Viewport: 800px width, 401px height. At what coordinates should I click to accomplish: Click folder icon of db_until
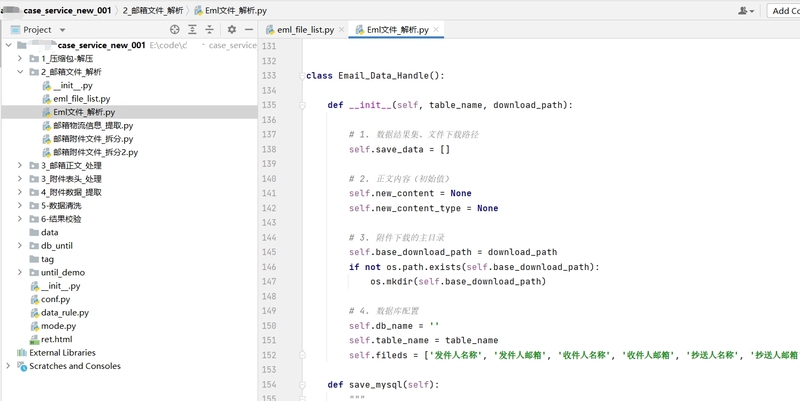point(34,245)
